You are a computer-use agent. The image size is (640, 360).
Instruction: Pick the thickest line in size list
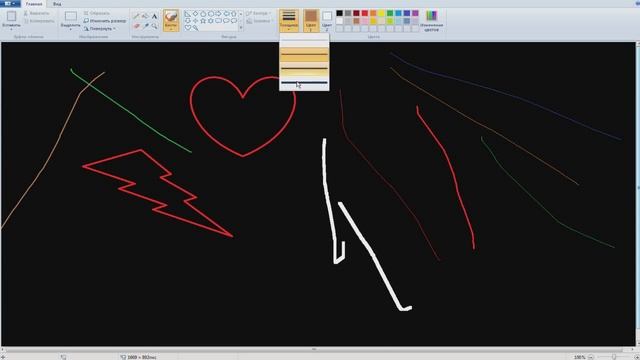pos(304,83)
